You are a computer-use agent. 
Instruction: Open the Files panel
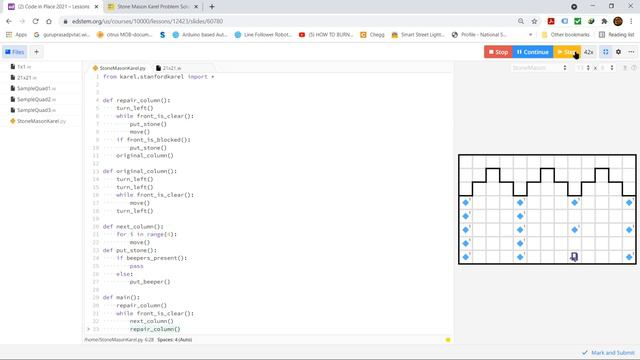(x=15, y=52)
